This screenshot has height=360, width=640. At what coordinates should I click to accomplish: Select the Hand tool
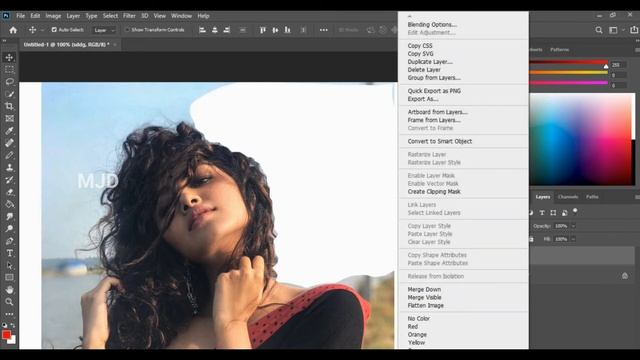tap(9, 290)
